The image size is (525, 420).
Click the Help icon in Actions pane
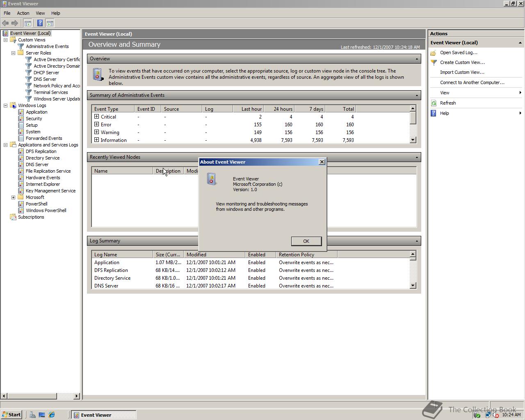(x=434, y=113)
